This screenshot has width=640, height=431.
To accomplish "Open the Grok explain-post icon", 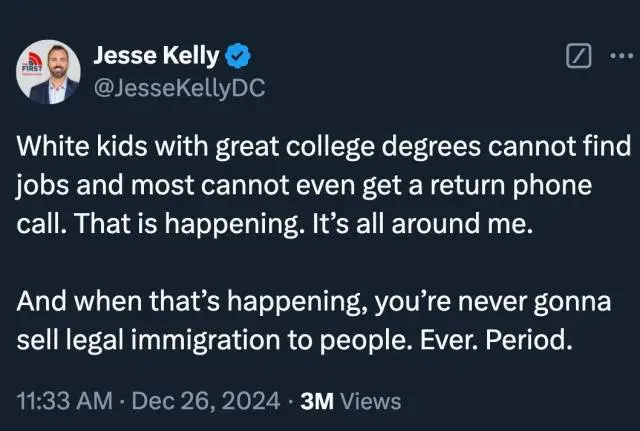I will pos(578,57).
